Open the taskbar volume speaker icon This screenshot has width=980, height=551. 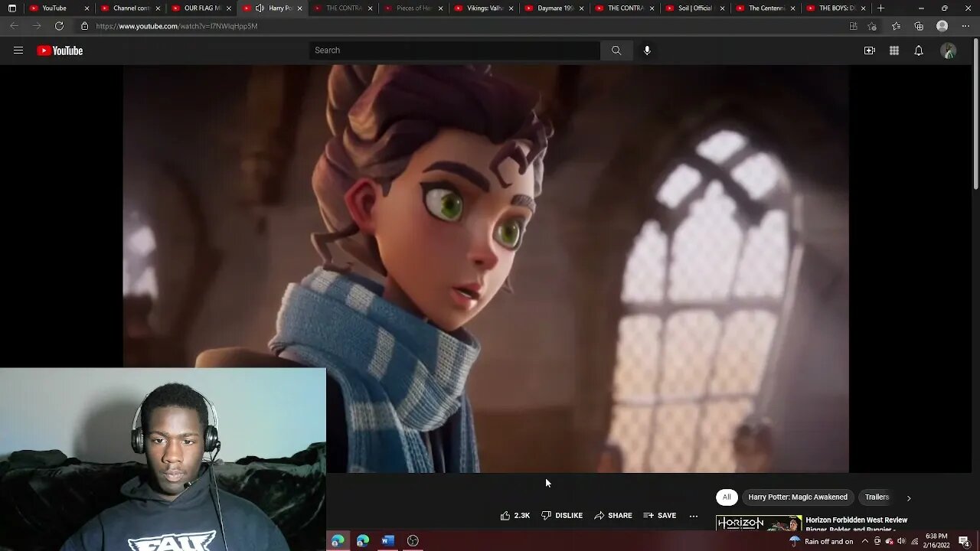click(901, 541)
